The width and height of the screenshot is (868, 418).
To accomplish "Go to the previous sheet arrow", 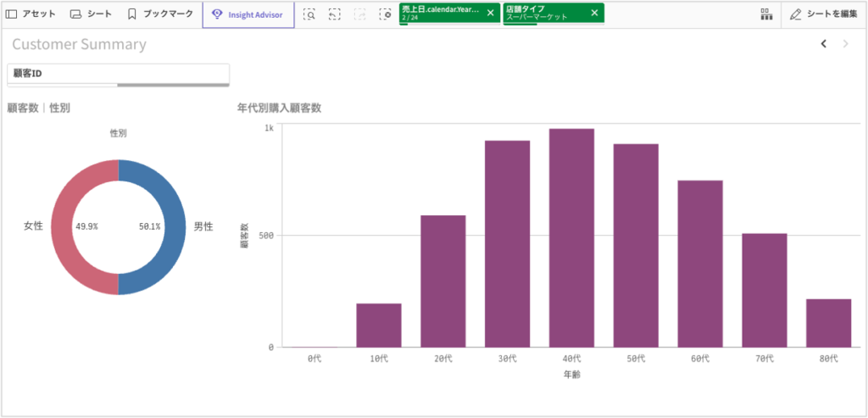I will click(823, 44).
